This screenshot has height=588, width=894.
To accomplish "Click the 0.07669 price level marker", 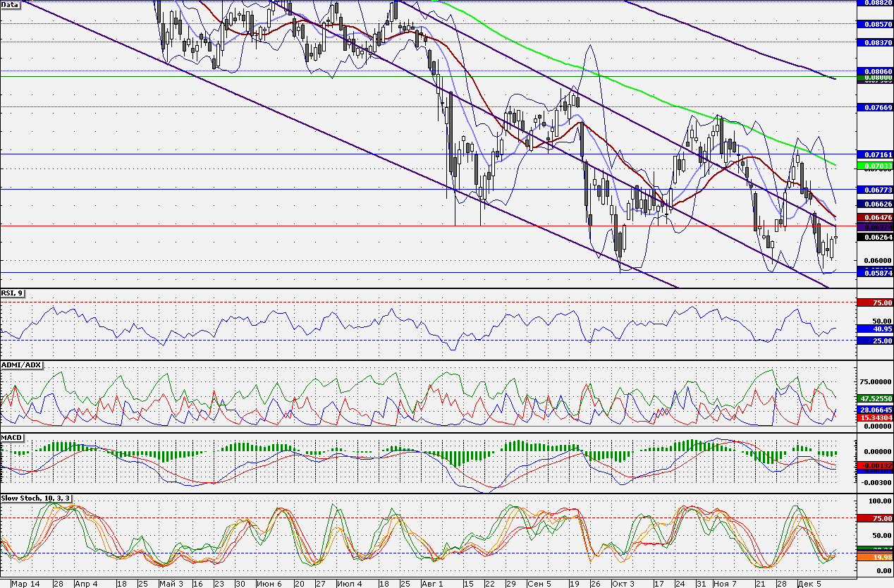I will point(875,107).
